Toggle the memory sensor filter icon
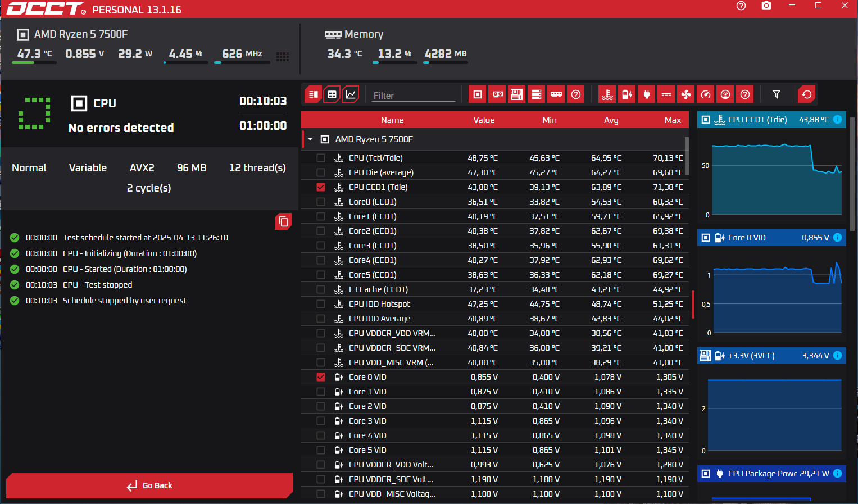The width and height of the screenshot is (858, 504). coord(556,94)
